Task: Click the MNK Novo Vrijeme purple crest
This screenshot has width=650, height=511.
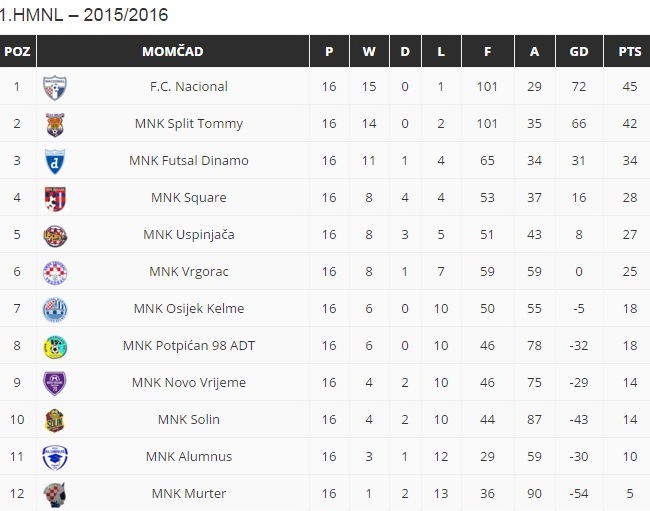Action: coord(55,383)
